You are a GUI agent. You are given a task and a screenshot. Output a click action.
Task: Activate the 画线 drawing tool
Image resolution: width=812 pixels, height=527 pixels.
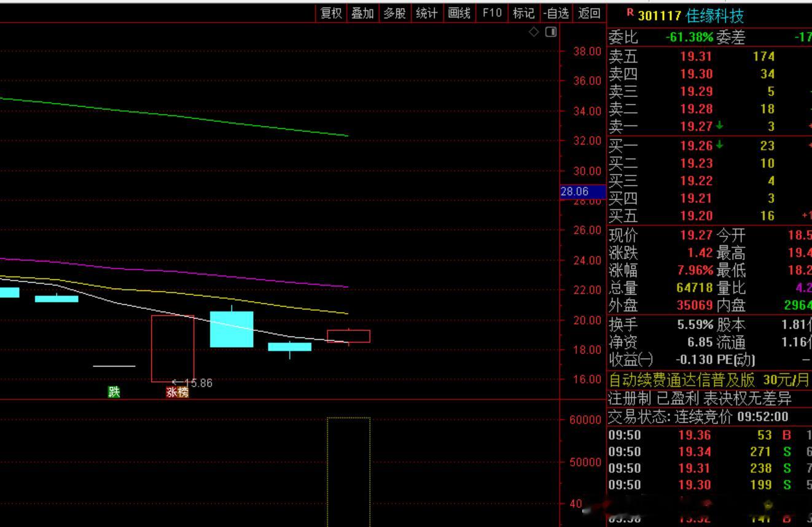click(x=459, y=13)
